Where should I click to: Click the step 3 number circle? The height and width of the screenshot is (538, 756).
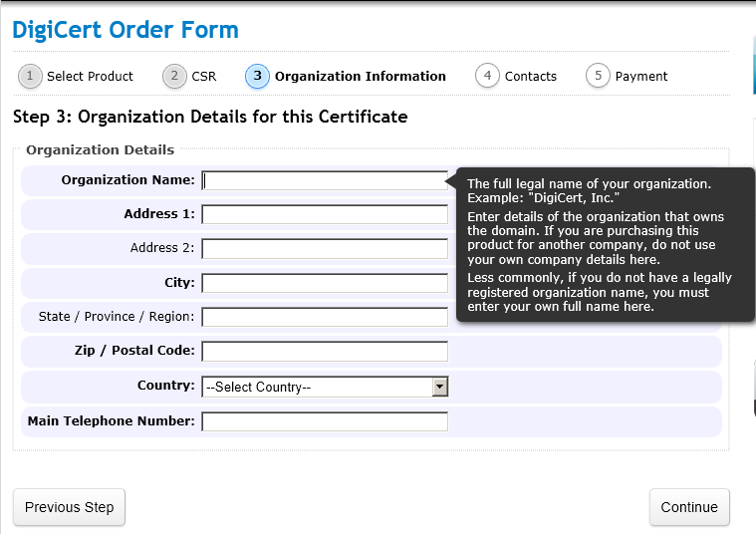click(257, 76)
